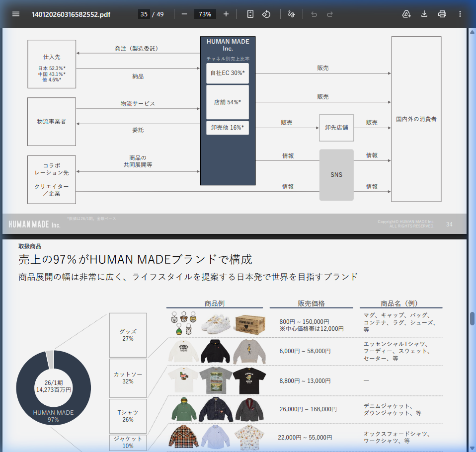Viewport: 476px width, 452px height.
Task: Click the white sneakers product image
Action: pos(216,324)
